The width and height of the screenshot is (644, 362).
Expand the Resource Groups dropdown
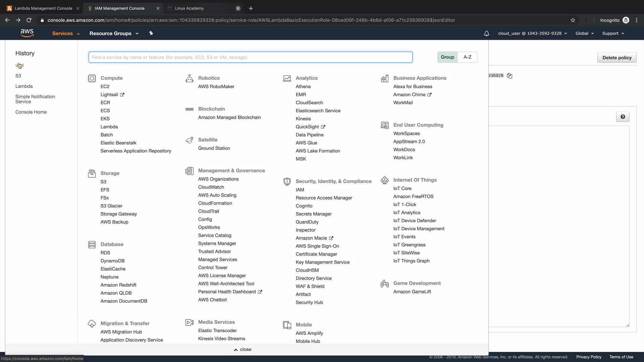pos(114,34)
